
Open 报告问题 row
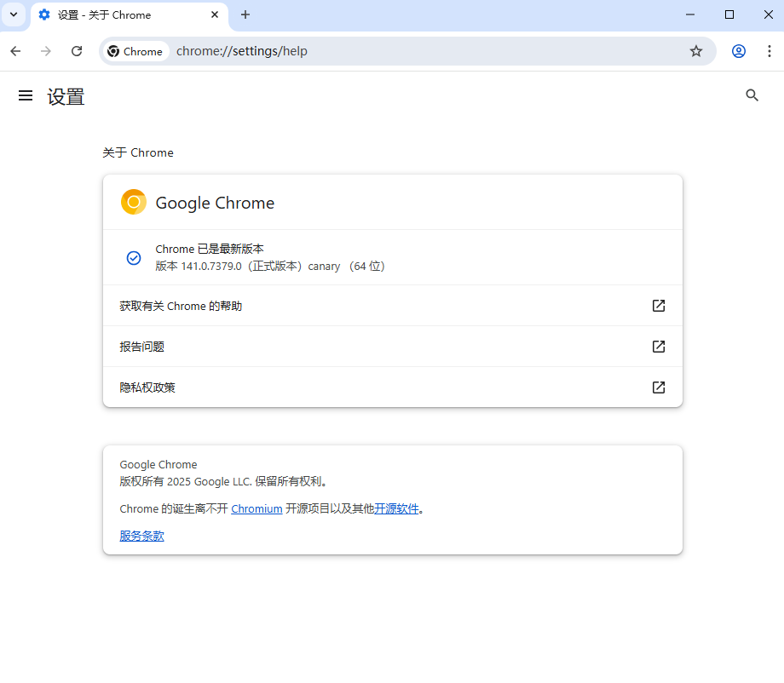coord(393,347)
